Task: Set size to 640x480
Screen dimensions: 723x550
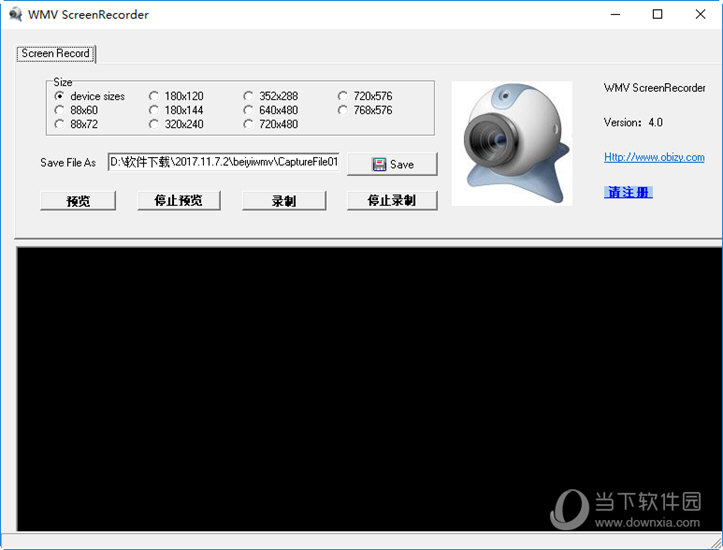Action: [x=249, y=111]
